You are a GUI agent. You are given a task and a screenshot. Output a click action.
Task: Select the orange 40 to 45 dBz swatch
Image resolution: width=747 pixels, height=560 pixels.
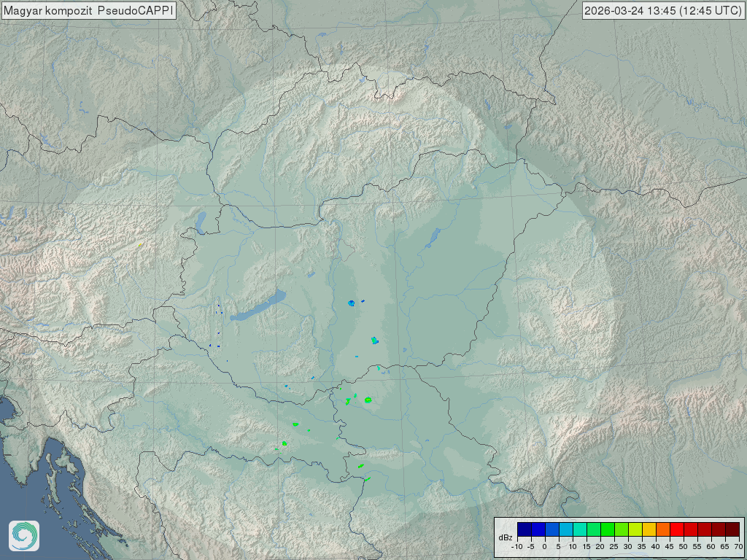point(662,529)
